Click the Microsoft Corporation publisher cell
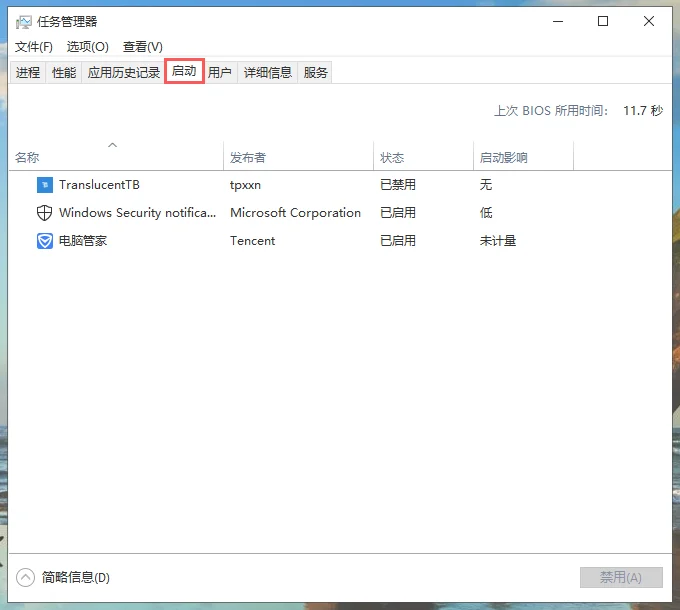Screen dimensions: 680x610 click(295, 213)
